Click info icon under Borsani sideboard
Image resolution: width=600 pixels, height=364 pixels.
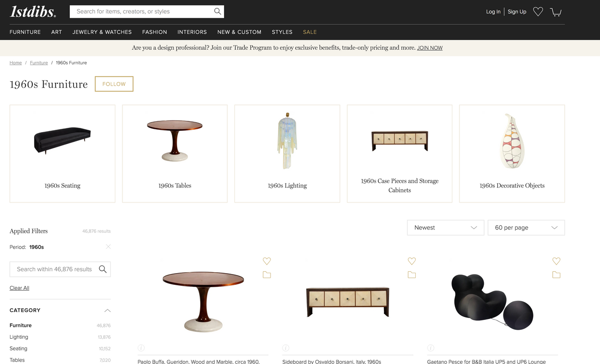pos(286,348)
